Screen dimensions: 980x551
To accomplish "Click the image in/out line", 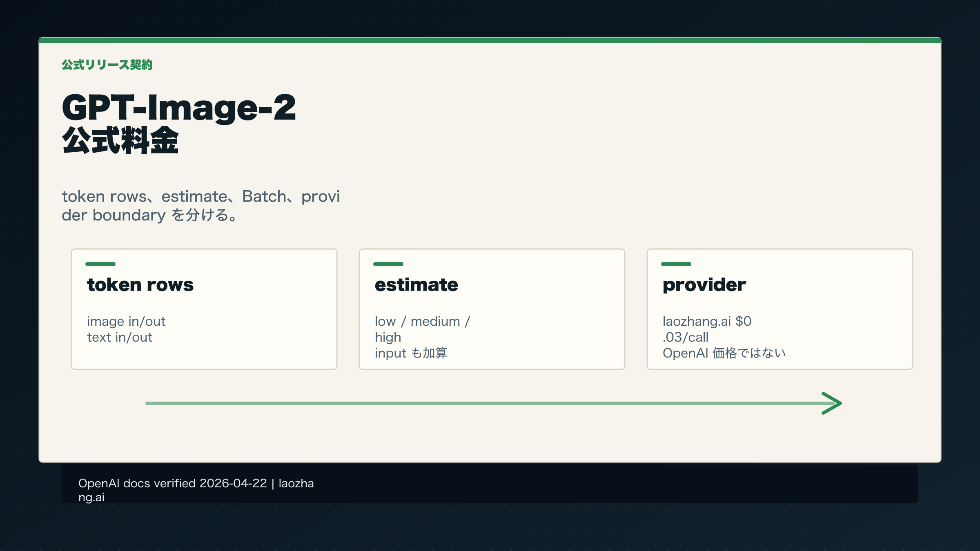I will coord(126,322).
